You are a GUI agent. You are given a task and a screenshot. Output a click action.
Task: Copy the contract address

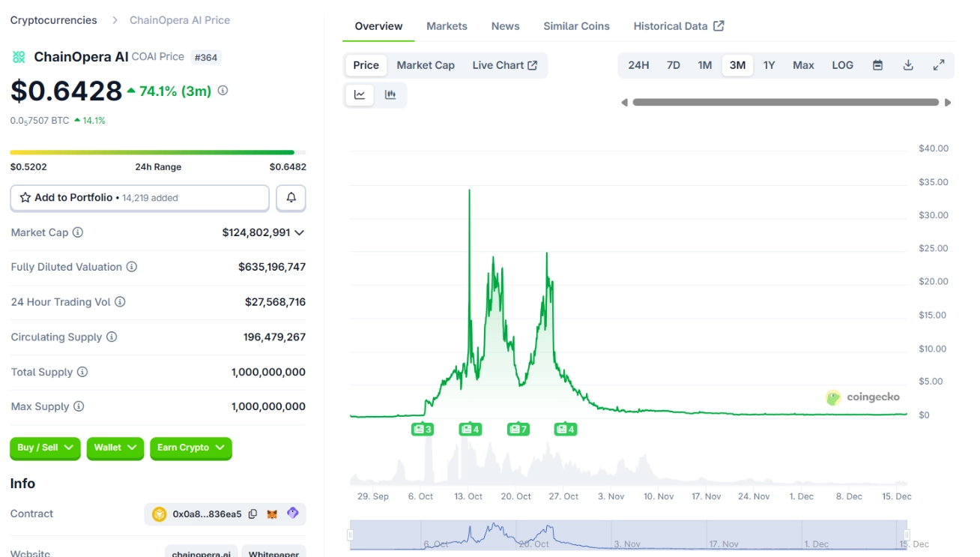(x=252, y=514)
